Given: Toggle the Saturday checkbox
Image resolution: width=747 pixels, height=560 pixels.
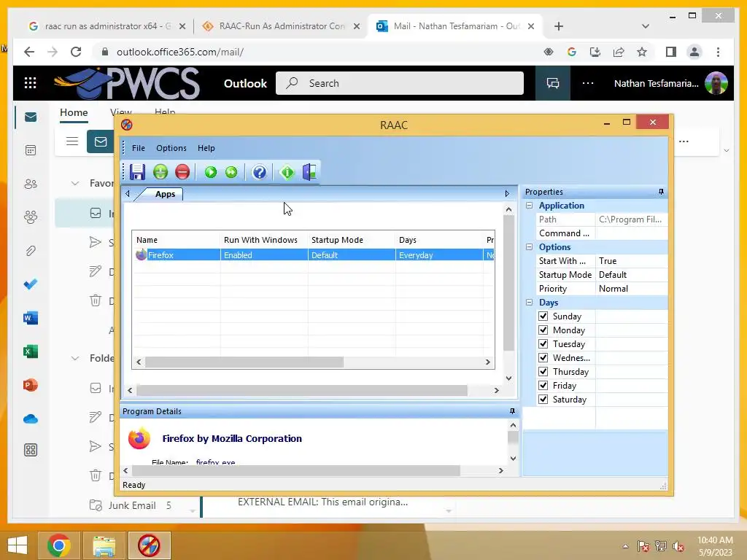Looking at the screenshot, I should (543, 399).
